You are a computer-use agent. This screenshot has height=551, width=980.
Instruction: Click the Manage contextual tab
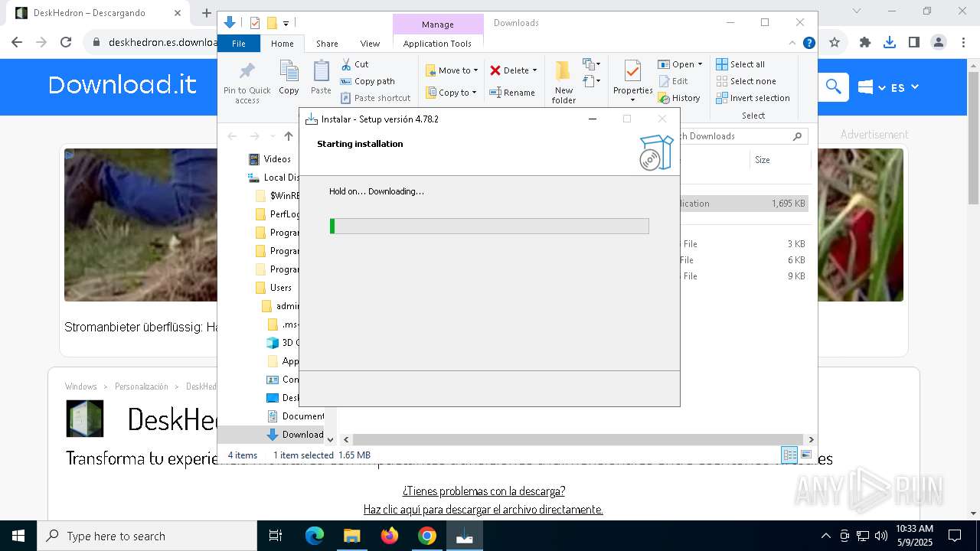tap(438, 24)
